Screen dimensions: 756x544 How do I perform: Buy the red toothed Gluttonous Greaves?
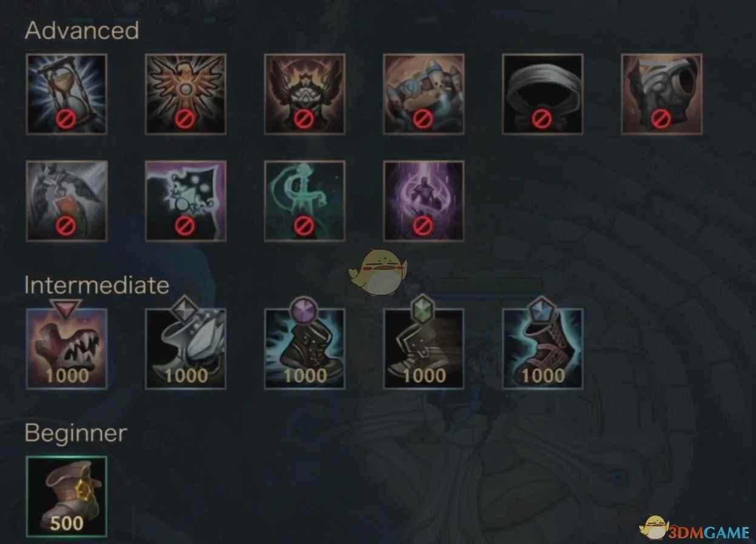pos(67,348)
